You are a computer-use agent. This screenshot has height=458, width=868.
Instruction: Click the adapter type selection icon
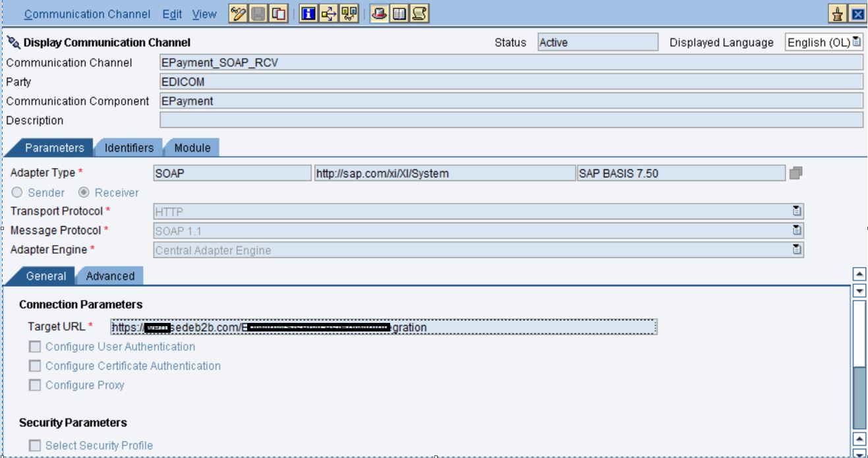pos(796,173)
